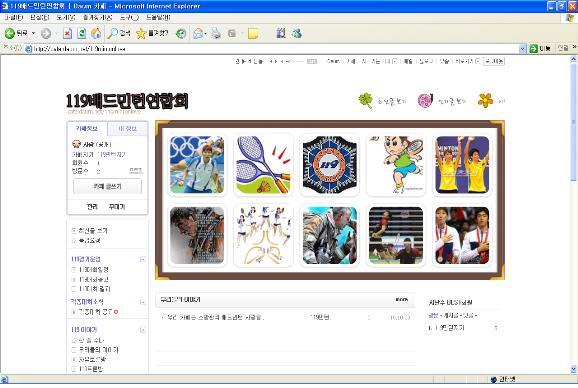Click the browser Forward arrow button

(46, 34)
